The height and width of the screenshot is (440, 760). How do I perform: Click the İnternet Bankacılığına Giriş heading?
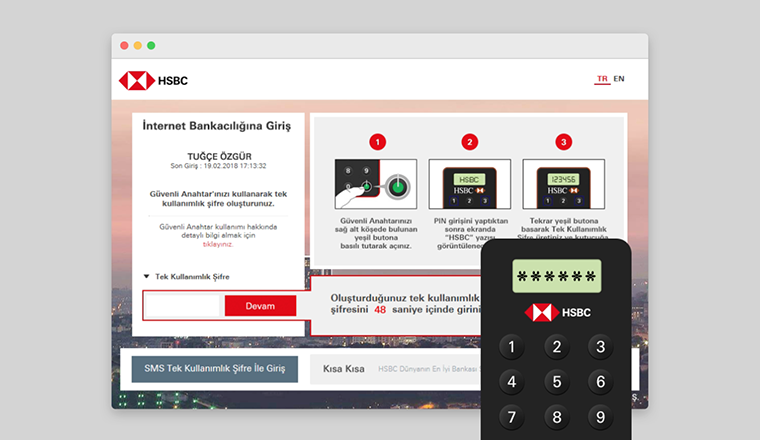(x=217, y=126)
